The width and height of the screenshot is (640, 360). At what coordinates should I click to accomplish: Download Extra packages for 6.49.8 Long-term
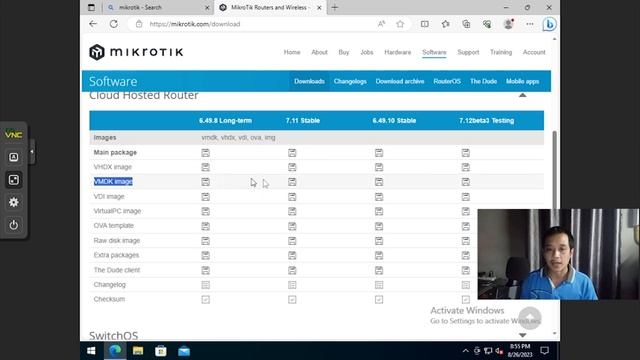click(x=205, y=256)
